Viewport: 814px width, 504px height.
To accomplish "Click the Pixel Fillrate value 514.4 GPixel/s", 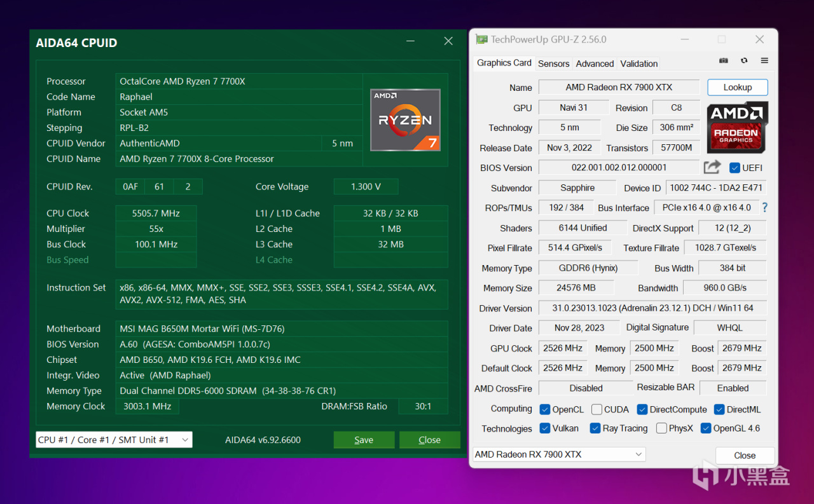I will pyautogui.click(x=575, y=248).
